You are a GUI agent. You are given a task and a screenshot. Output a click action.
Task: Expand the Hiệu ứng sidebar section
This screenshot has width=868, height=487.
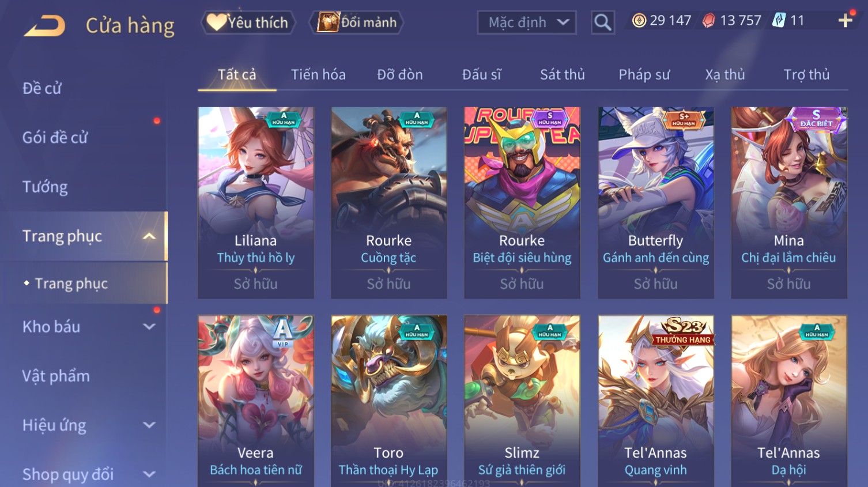[149, 425]
